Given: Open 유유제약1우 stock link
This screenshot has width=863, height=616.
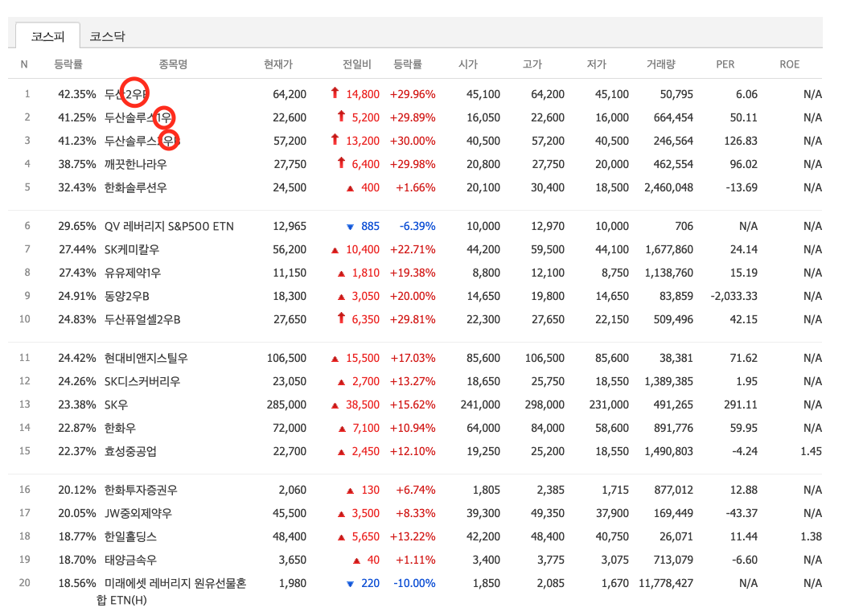Looking at the screenshot, I should [x=133, y=273].
